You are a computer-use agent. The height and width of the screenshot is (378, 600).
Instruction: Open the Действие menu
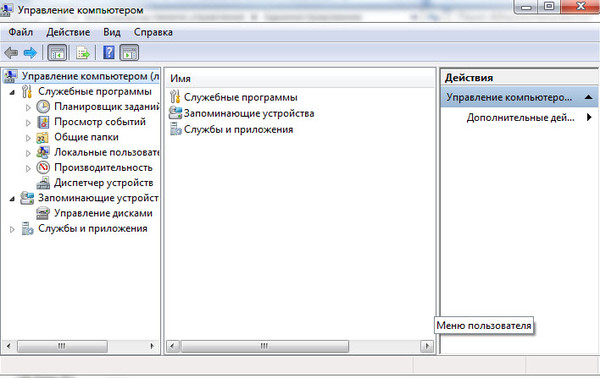coord(68,32)
